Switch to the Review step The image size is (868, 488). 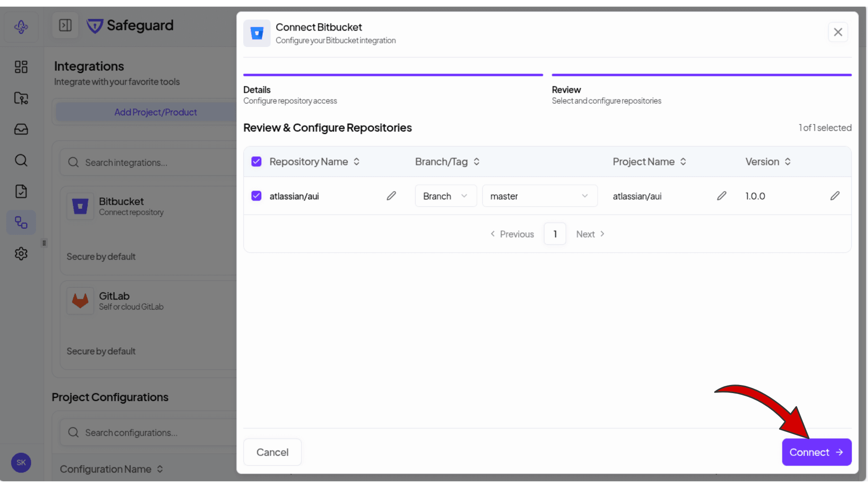566,89
